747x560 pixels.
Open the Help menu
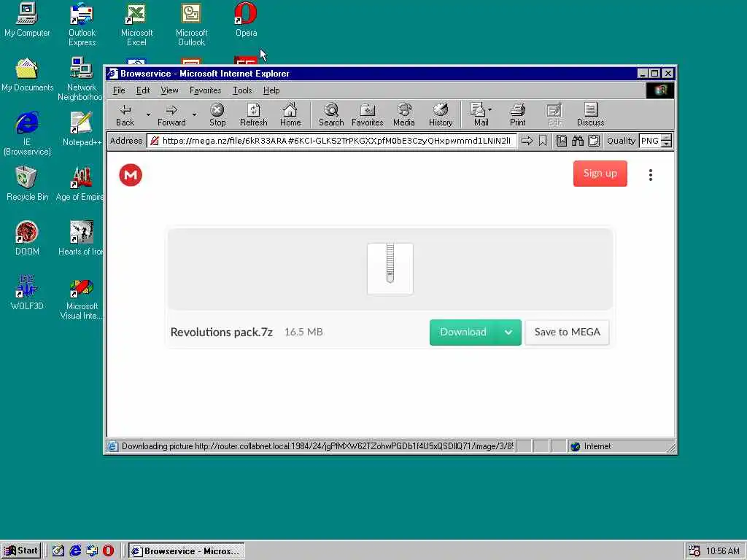[x=271, y=90]
